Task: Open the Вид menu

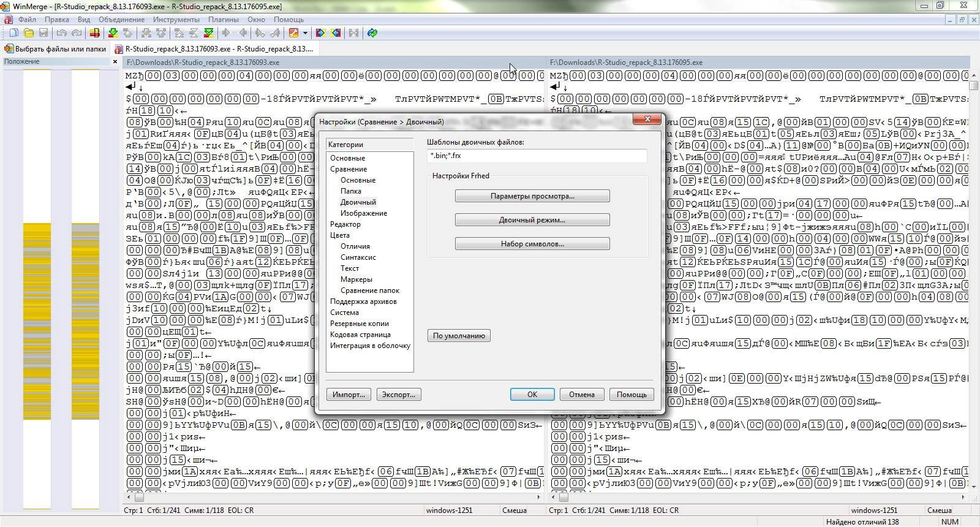Action: point(85,20)
